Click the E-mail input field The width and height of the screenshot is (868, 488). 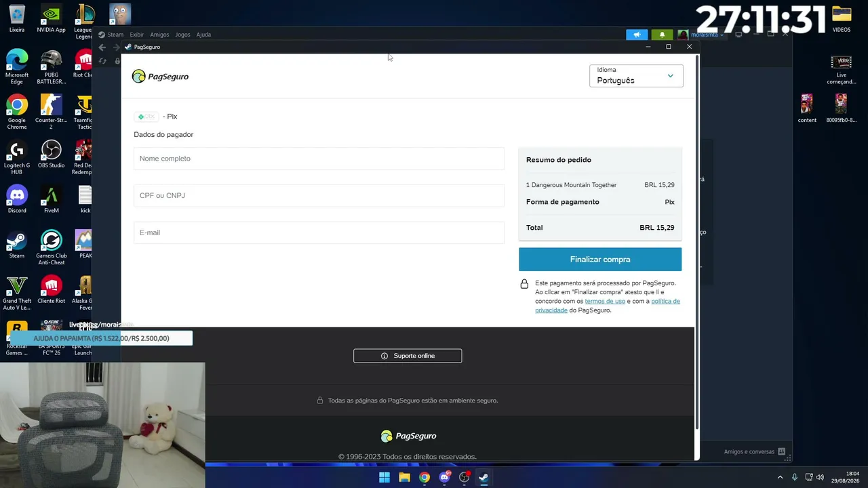click(x=319, y=232)
